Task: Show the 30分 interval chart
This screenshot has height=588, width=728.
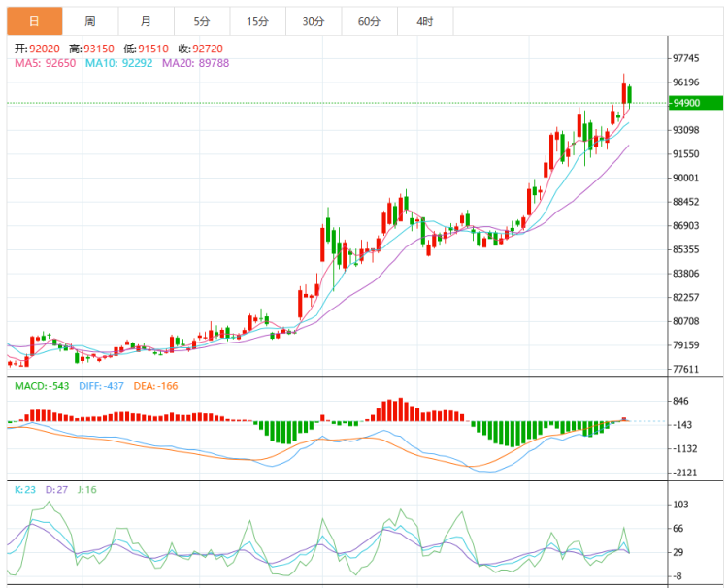Action: pos(313,20)
